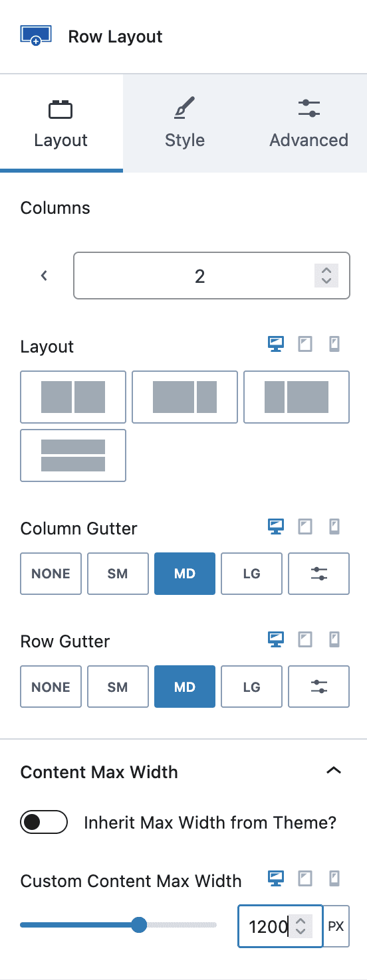Switch Column Gutter to mobile view
This screenshot has height=980, width=367.
(334, 527)
